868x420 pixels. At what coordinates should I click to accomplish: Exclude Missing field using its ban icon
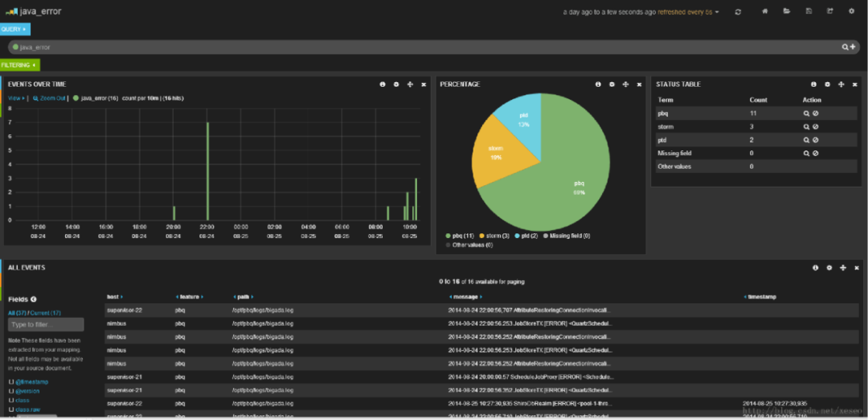[816, 154]
